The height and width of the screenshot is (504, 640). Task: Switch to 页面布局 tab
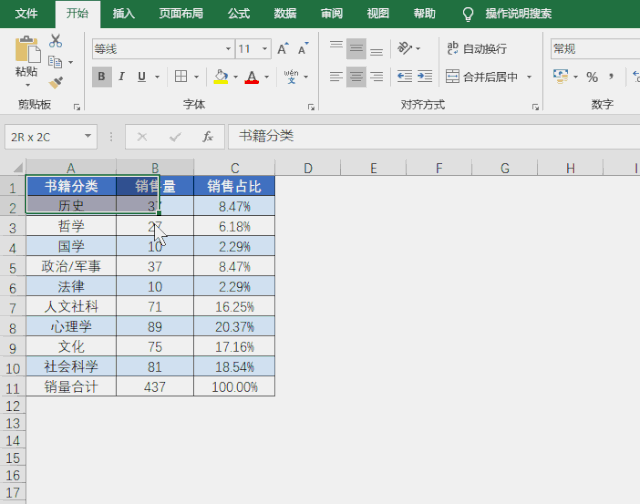tap(181, 14)
